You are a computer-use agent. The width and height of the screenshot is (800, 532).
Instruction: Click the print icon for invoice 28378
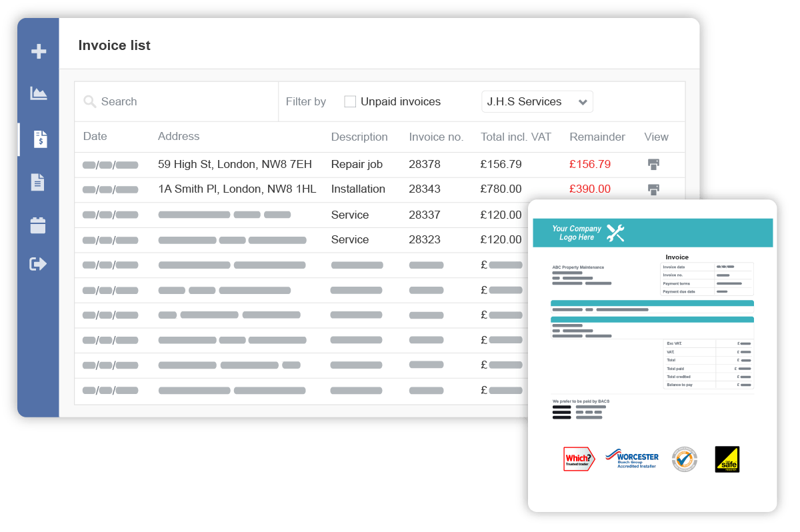click(x=653, y=163)
